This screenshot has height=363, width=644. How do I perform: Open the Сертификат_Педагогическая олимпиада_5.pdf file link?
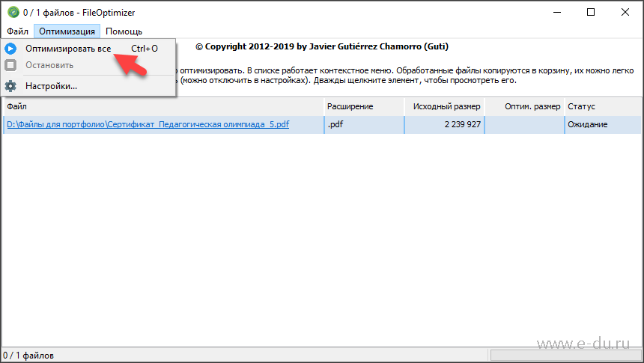click(148, 124)
